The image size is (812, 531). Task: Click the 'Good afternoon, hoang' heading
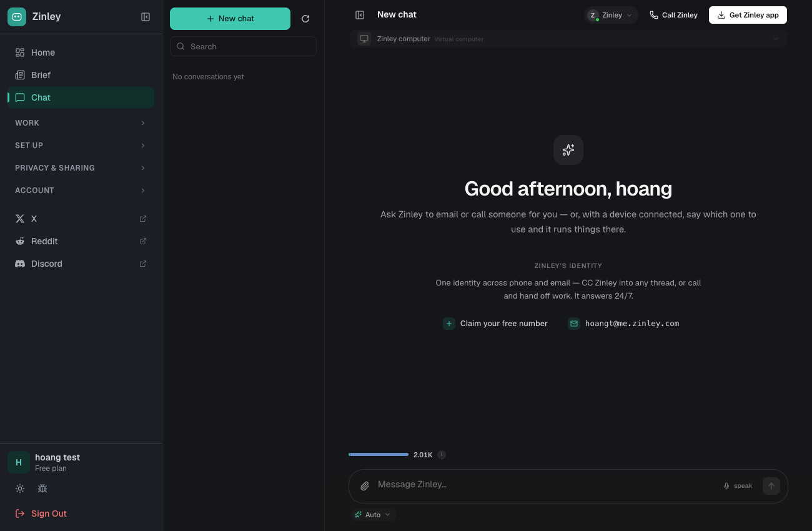pos(568,189)
